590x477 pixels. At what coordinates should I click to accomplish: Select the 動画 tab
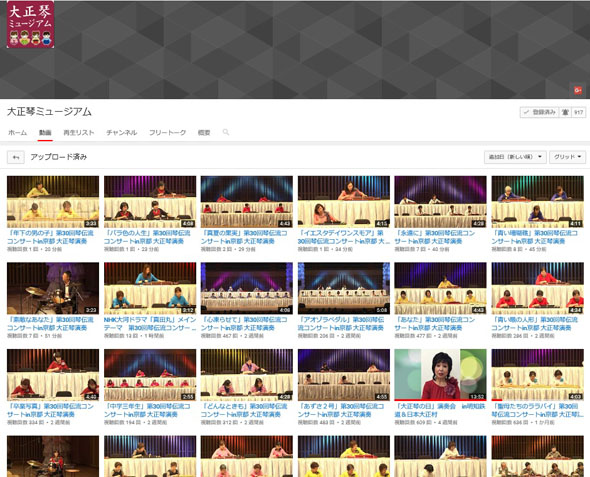tap(45, 132)
